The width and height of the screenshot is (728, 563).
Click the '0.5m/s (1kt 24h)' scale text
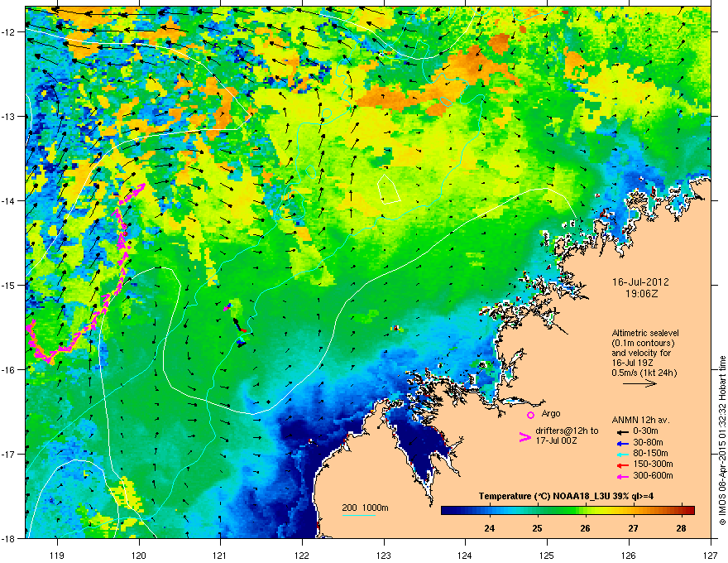click(x=644, y=373)
